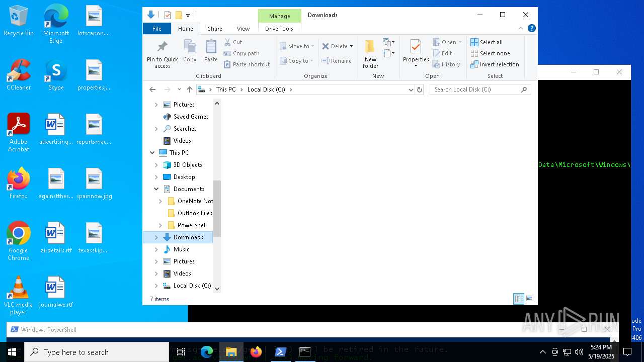
Task: Click Copy path in ribbon
Action: 242,53
